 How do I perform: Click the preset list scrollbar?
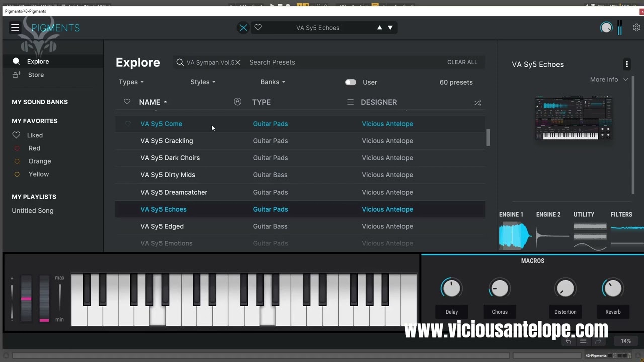(x=488, y=138)
